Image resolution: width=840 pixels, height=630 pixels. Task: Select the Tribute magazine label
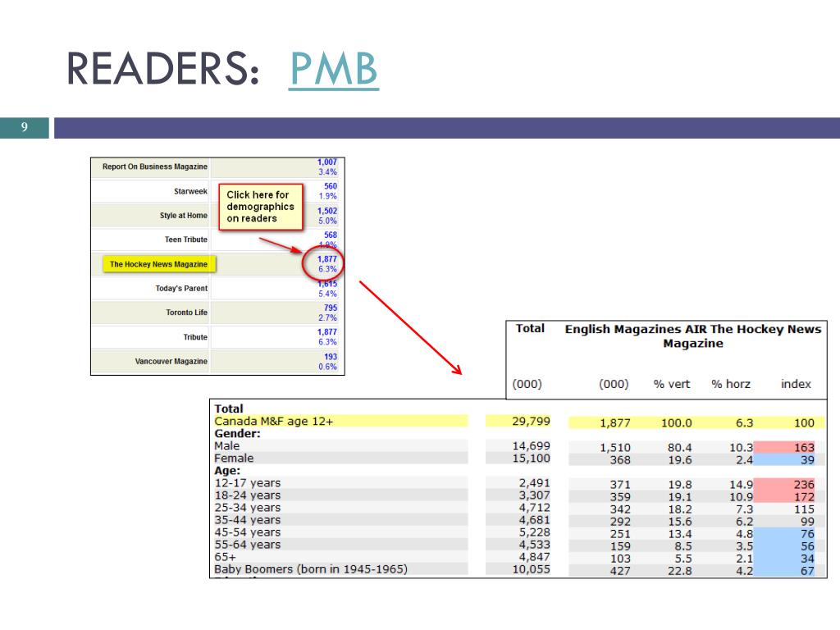coord(195,337)
